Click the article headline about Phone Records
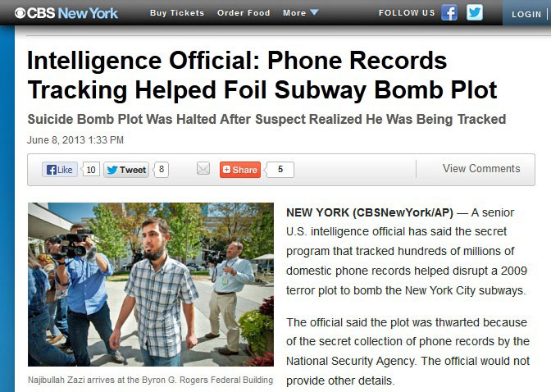 [x=262, y=75]
